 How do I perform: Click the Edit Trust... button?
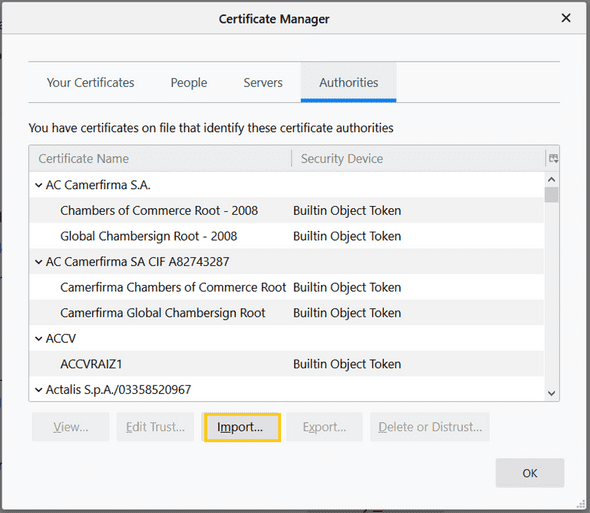155,427
